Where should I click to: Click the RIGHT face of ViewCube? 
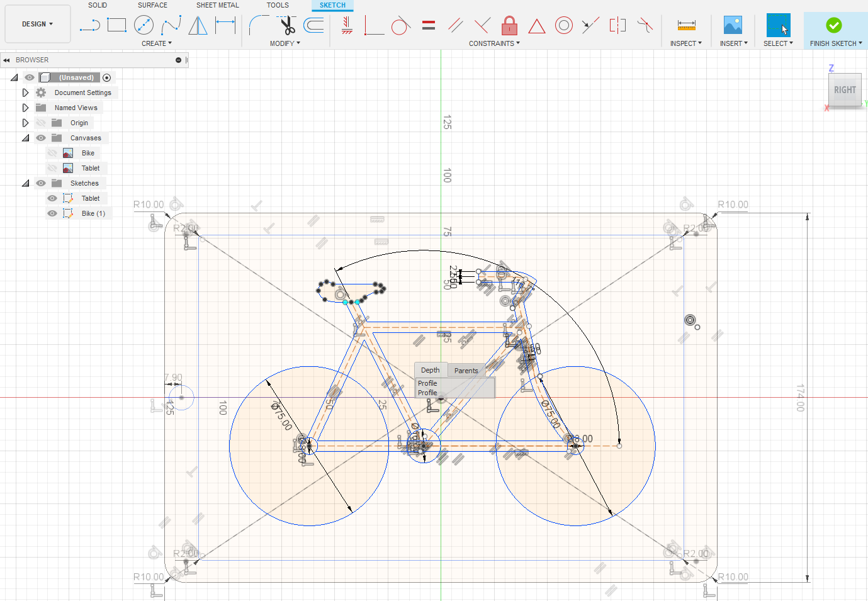point(845,90)
